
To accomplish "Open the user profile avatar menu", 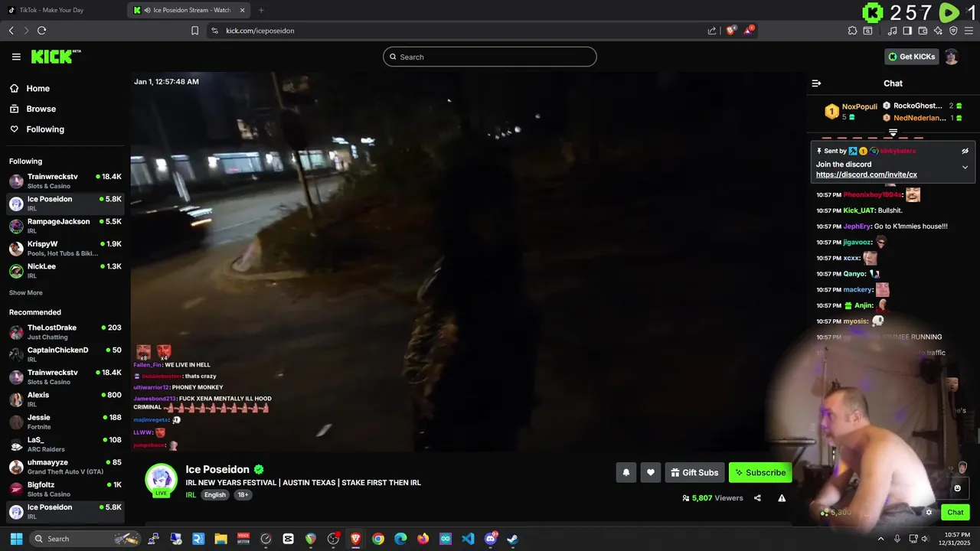I will [951, 57].
